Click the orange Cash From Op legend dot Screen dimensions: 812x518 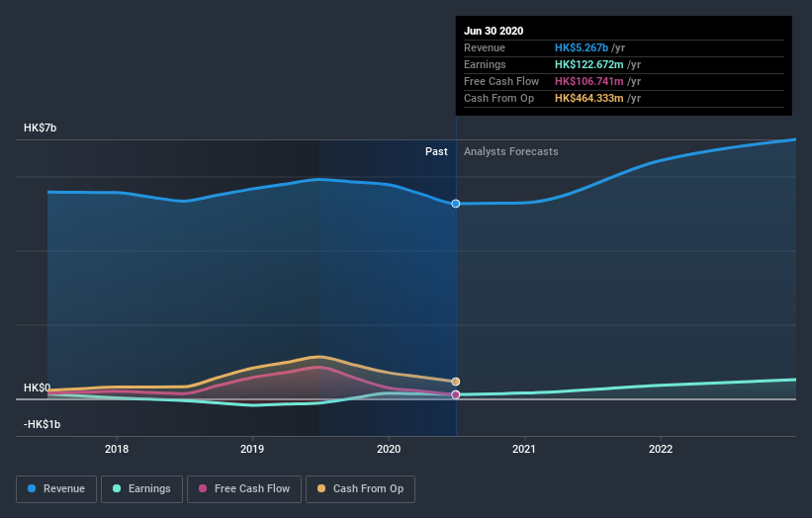(321, 488)
